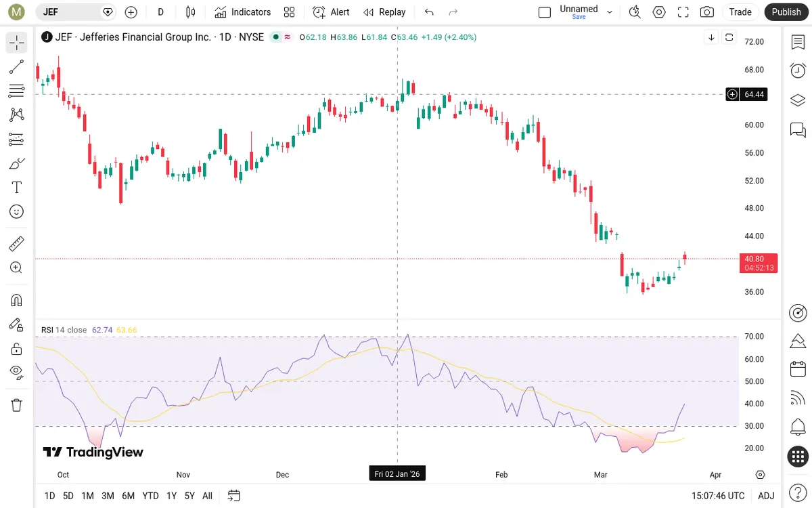Screen dimensions: 812x508
Task: Open the chart patterns tool
Action: coord(17,115)
